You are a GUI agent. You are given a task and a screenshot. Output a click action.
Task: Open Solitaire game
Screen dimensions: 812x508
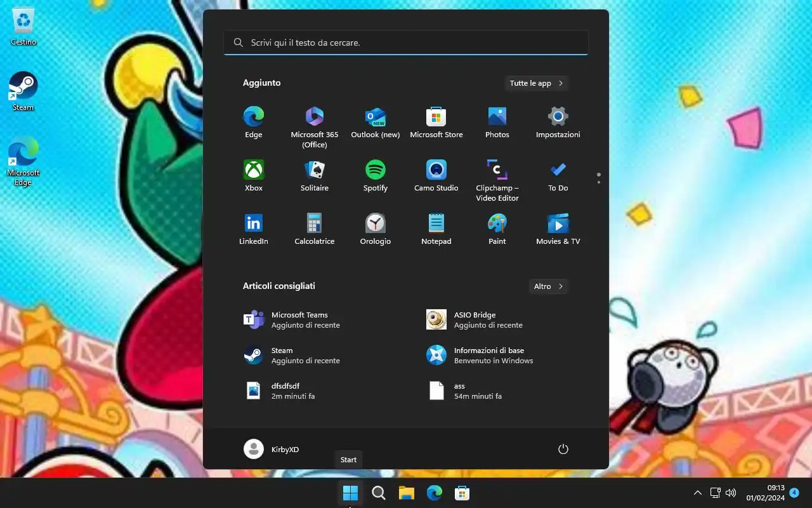pos(315,176)
